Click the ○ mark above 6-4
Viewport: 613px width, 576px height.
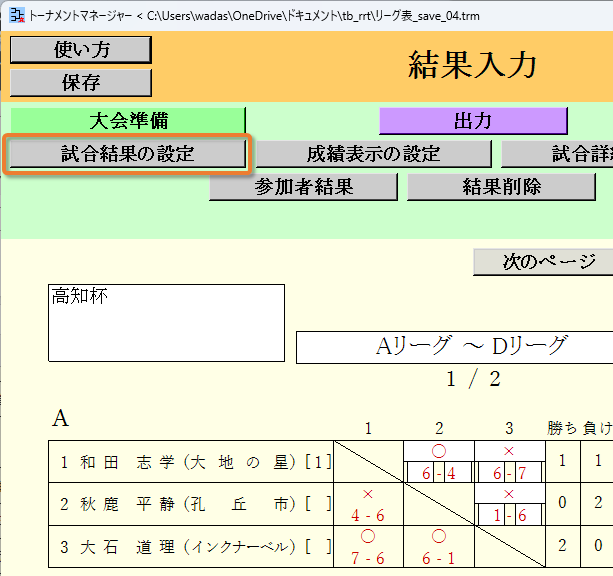[439, 451]
